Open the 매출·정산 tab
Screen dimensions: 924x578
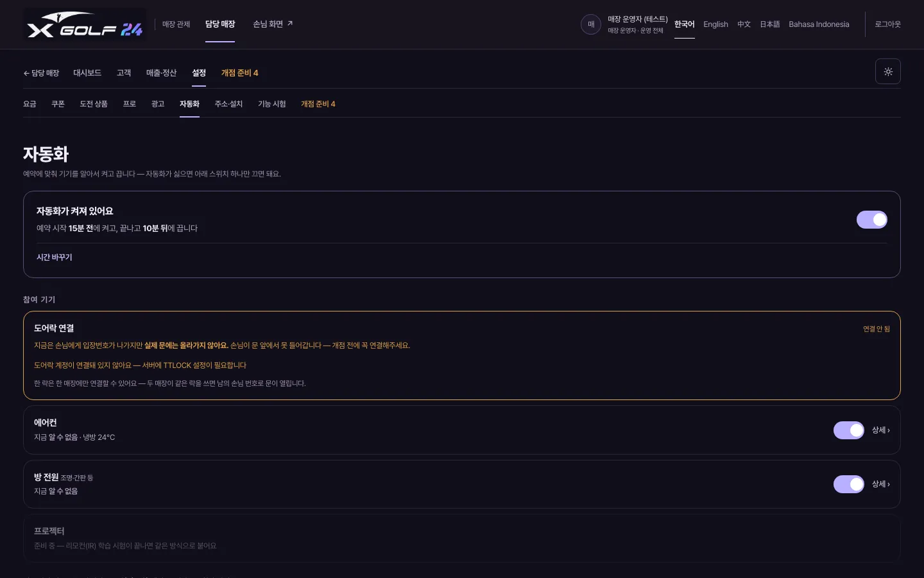coord(161,73)
